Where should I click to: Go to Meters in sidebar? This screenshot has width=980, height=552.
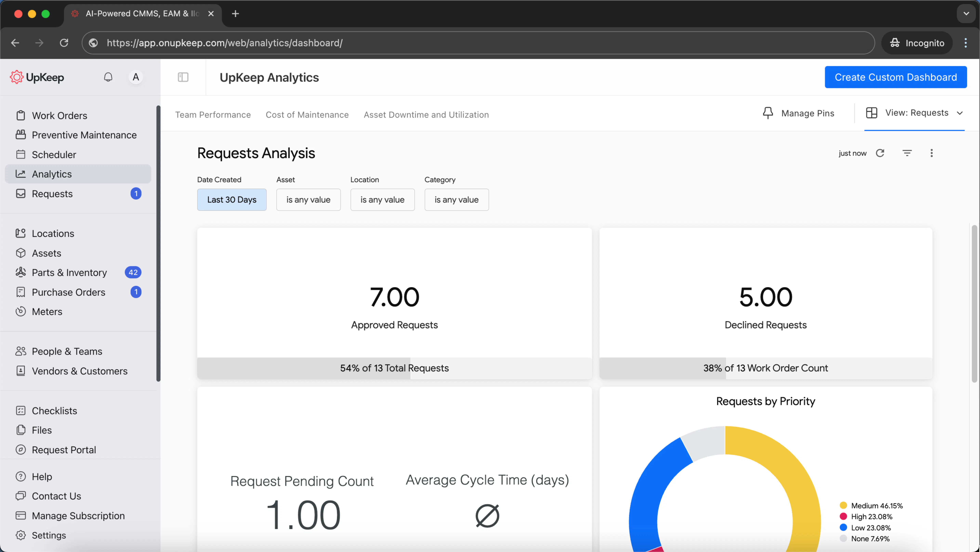coord(47,311)
